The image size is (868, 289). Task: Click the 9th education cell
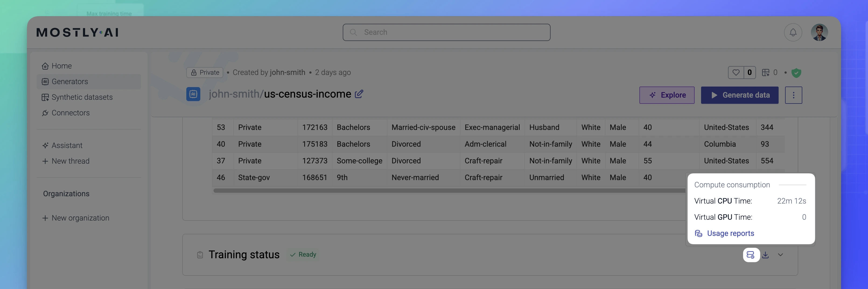tap(359, 177)
